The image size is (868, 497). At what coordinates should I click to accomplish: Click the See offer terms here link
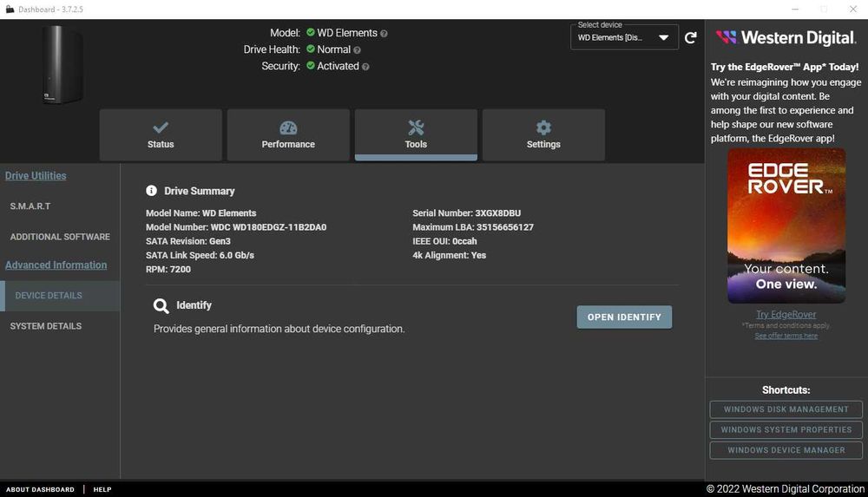pyautogui.click(x=786, y=336)
